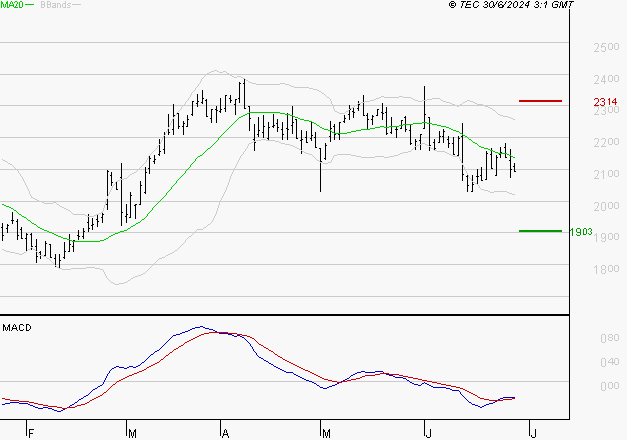This screenshot has width=627, height=440.
Task: Click the TEC 30/6/2024 copyright text
Action: [x=511, y=5]
